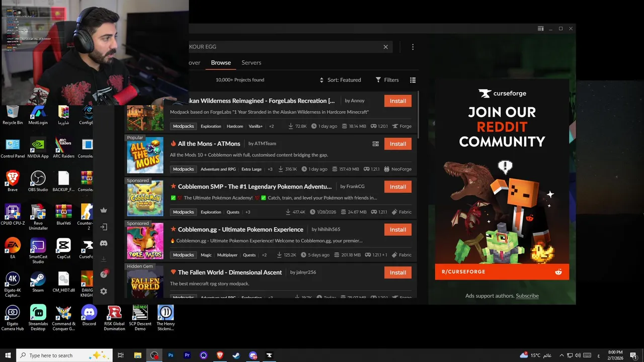The height and width of the screenshot is (362, 644).
Task: Click the Hardcore tag on Alaskan Wilderness
Action: [235, 126]
